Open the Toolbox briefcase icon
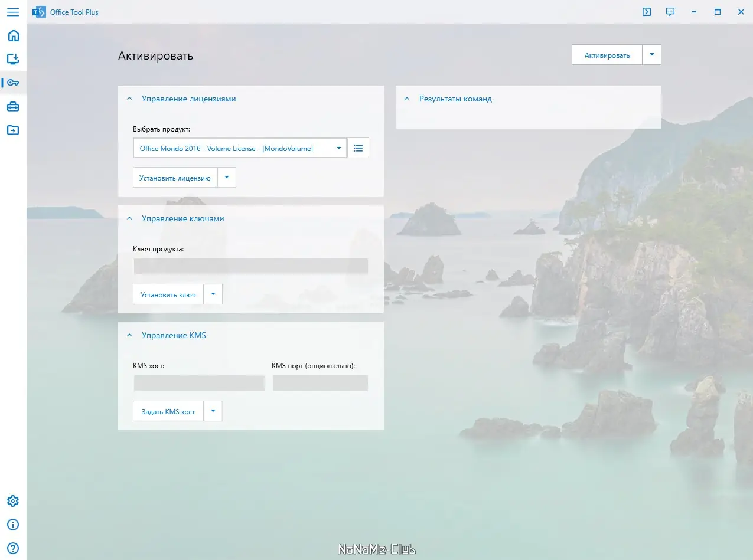The height and width of the screenshot is (560, 753). [13, 106]
